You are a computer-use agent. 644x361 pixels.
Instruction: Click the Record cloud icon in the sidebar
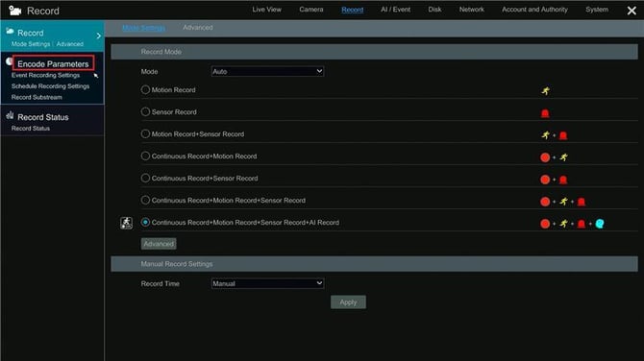pyautogui.click(x=10, y=31)
